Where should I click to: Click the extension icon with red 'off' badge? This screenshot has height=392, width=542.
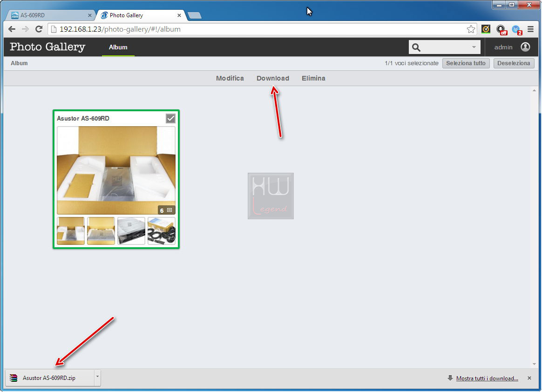click(x=501, y=30)
